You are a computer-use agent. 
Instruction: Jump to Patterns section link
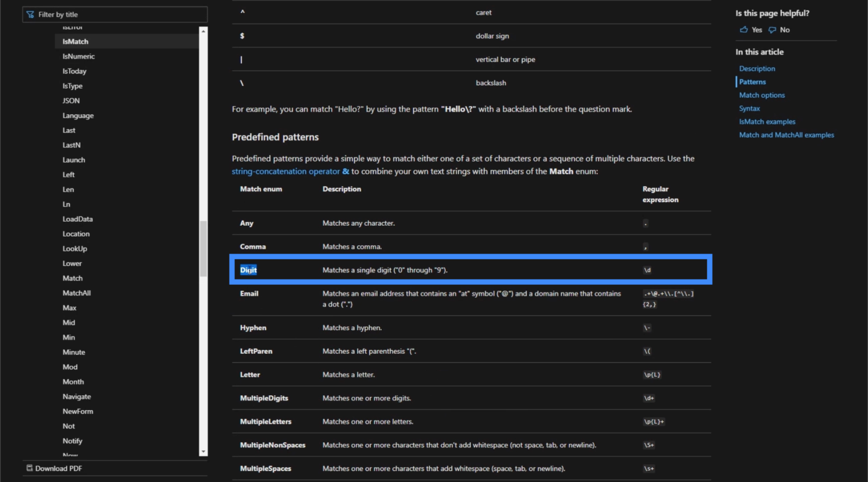tap(752, 82)
